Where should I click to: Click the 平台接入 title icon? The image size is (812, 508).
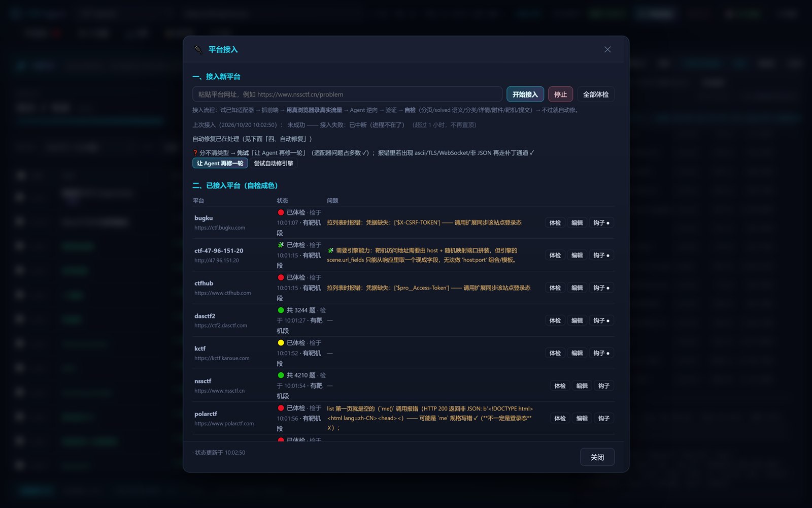click(198, 49)
